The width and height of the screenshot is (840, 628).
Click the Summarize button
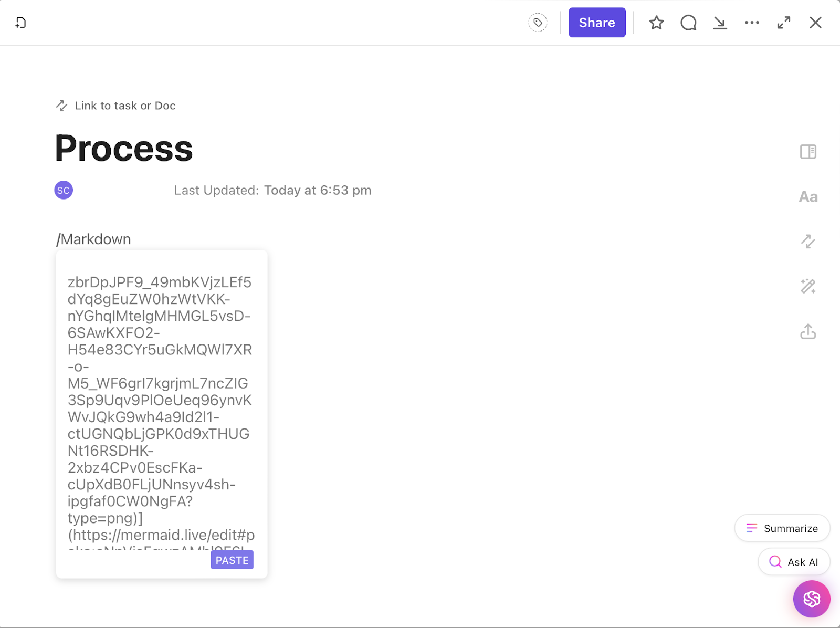point(782,528)
